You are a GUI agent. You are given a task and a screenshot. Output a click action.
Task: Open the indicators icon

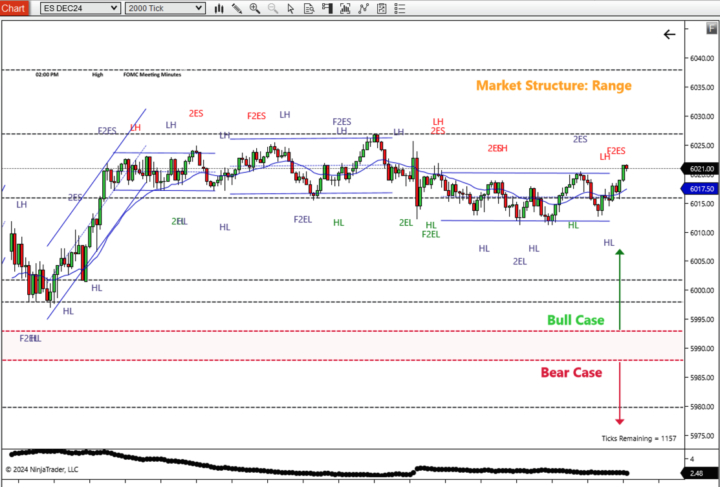pyautogui.click(x=363, y=8)
